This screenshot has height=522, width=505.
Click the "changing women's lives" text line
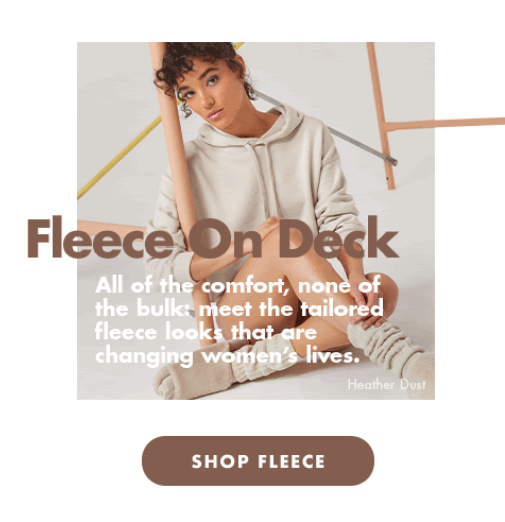(x=227, y=355)
